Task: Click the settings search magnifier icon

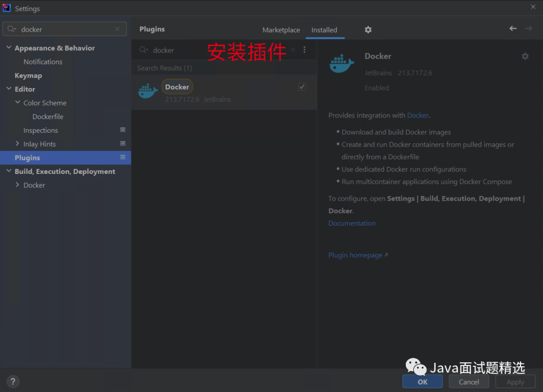Action: tap(12, 29)
